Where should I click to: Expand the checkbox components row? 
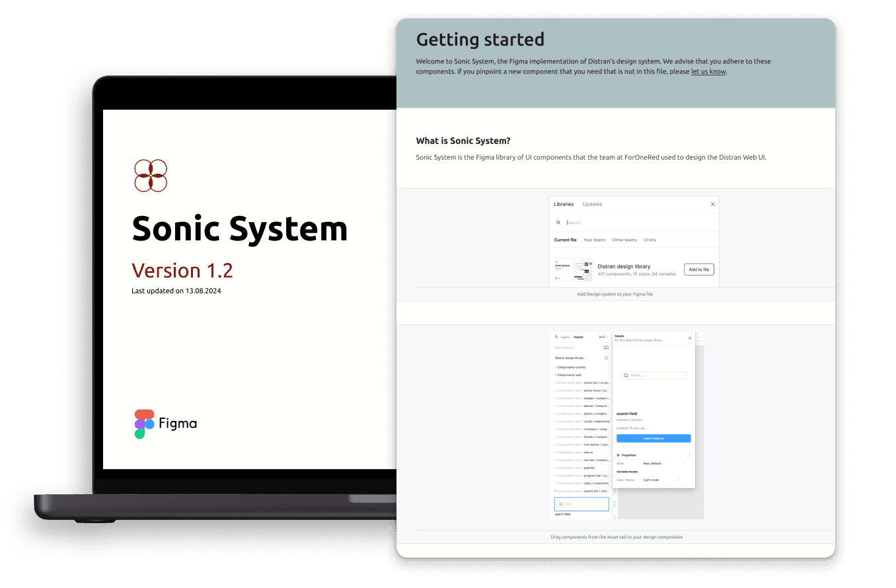point(581,429)
